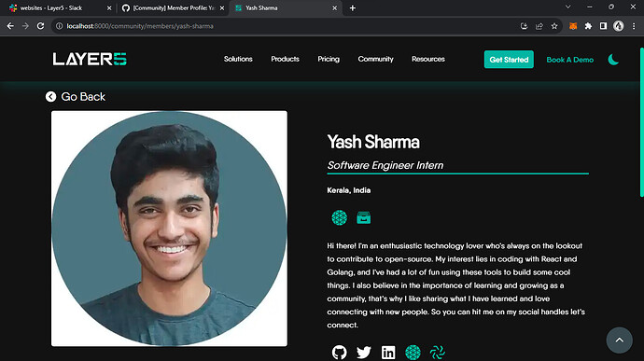
Task: Open Yash Sharma's Twitter profile icon
Action: click(x=364, y=352)
